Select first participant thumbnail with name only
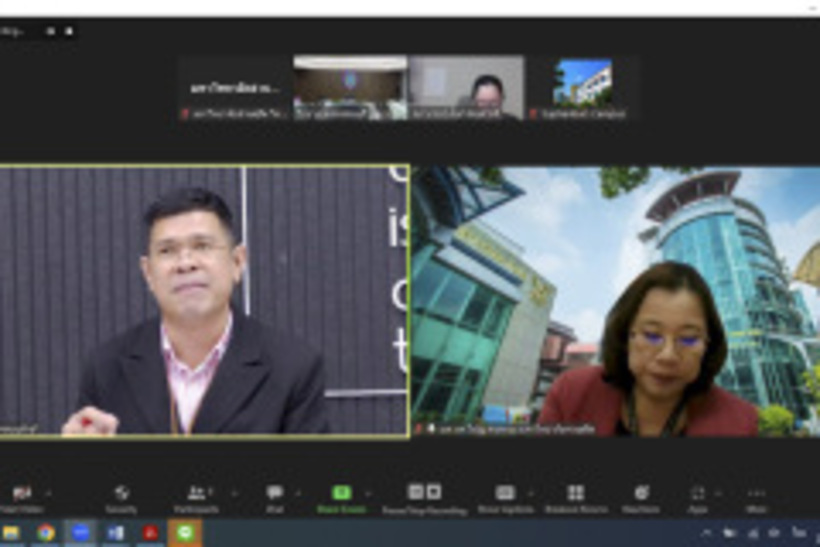Screen dimensions: 820x547 235,88
